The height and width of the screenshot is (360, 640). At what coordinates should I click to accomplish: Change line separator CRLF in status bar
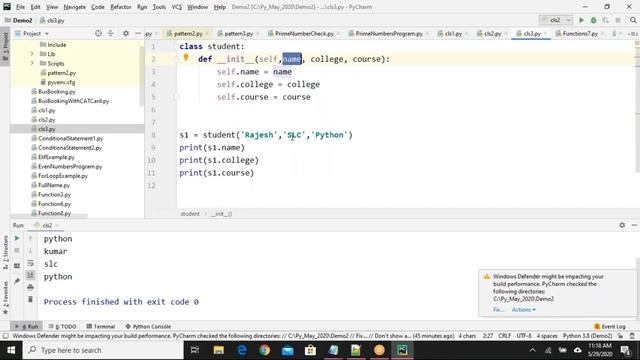pos(505,336)
